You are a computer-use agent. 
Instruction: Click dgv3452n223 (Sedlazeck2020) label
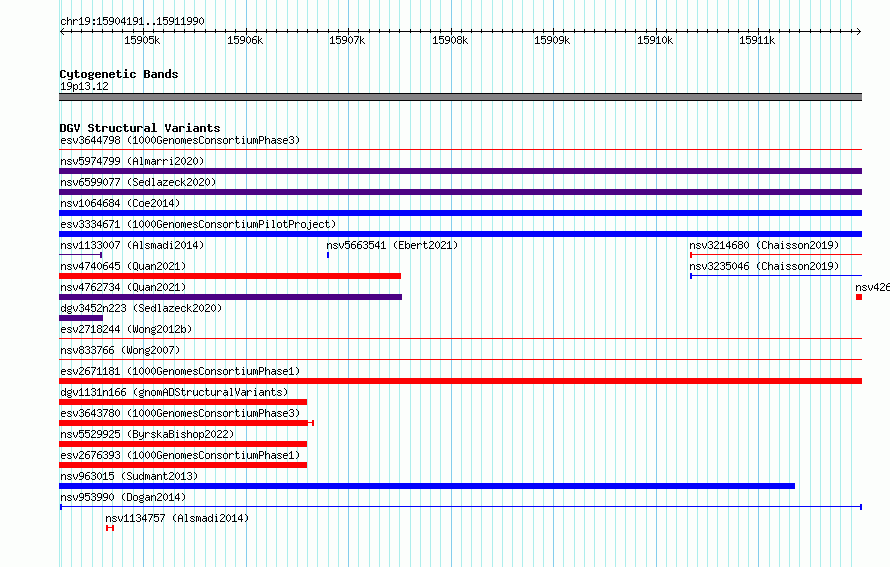click(x=141, y=308)
